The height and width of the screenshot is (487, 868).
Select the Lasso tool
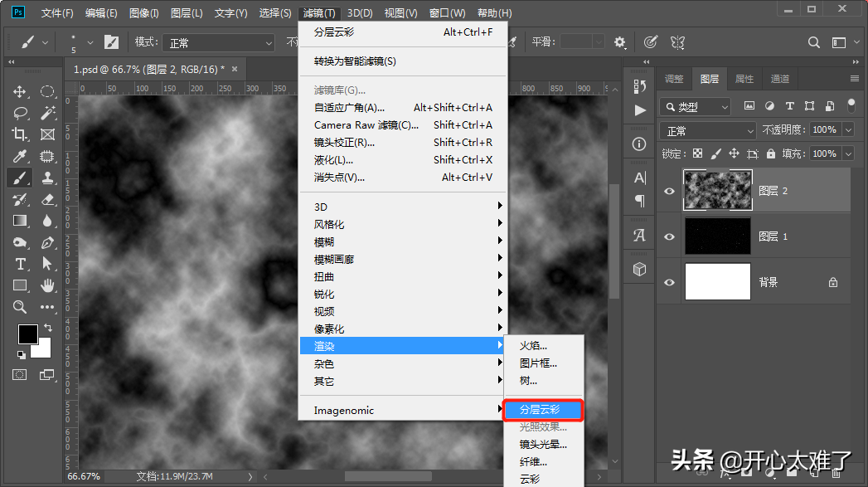[x=20, y=113]
